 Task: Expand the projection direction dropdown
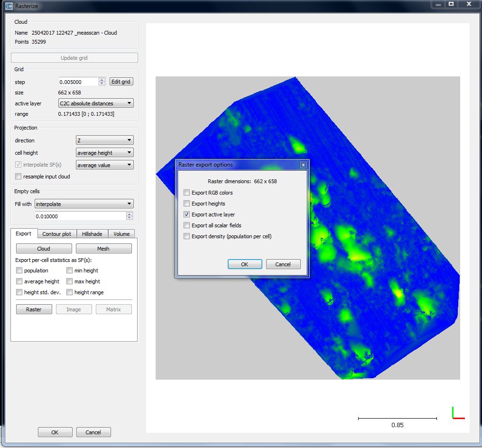pyautogui.click(x=105, y=140)
